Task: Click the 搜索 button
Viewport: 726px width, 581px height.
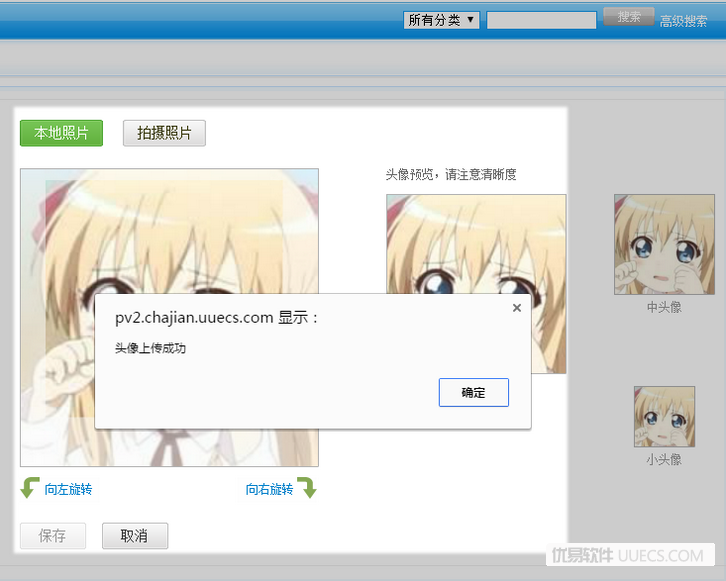Action: [629, 17]
